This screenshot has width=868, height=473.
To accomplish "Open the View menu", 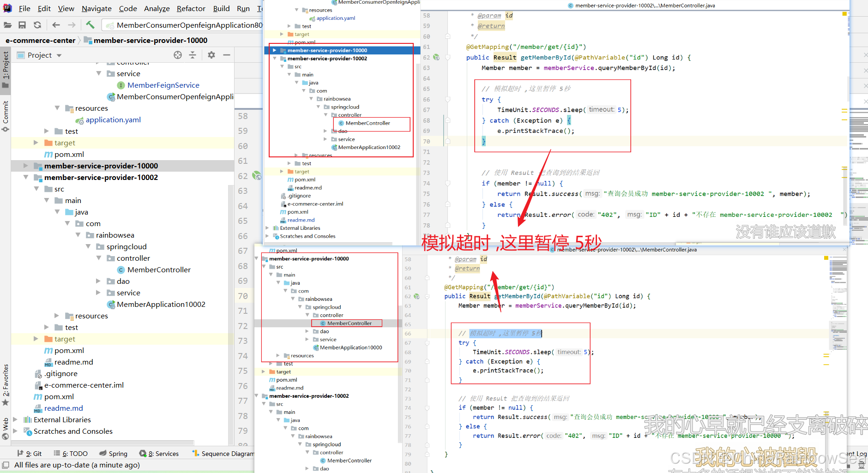I will click(x=66, y=8).
